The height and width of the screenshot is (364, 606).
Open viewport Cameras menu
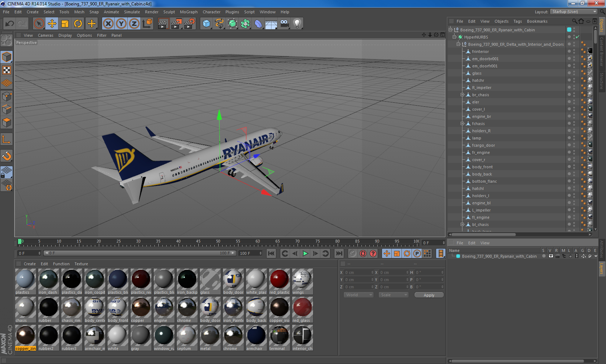point(45,35)
